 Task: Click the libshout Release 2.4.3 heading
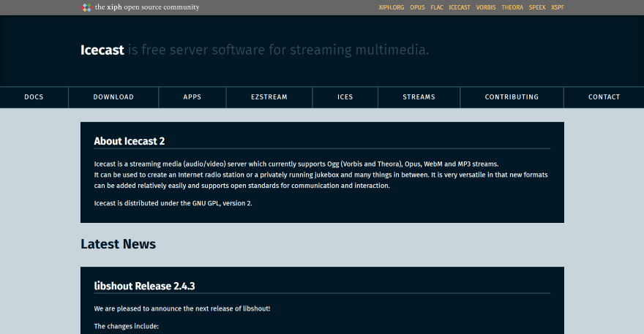(x=145, y=286)
